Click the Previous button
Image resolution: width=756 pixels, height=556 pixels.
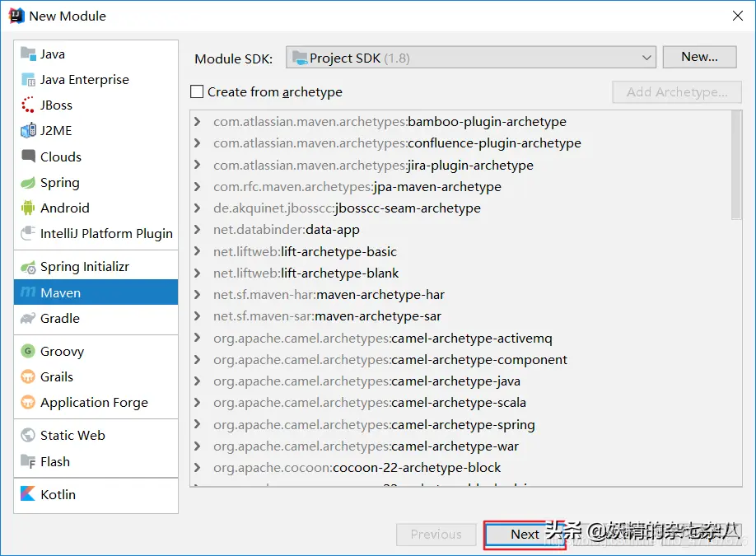(436, 535)
